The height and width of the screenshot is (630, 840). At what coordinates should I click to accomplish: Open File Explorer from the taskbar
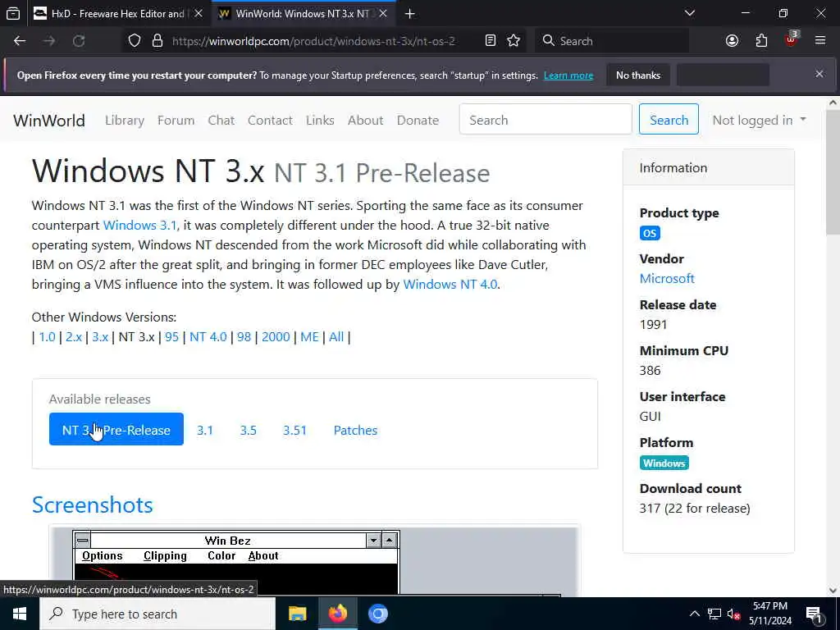point(297,614)
